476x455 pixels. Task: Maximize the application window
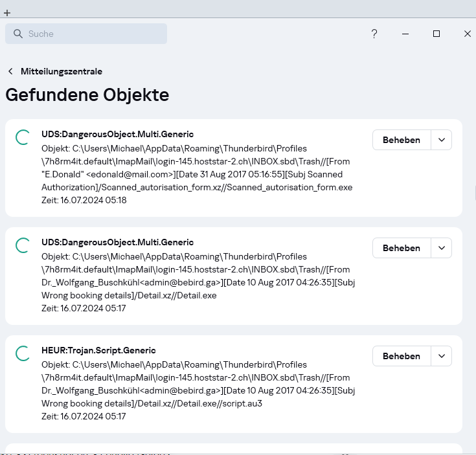(436, 34)
